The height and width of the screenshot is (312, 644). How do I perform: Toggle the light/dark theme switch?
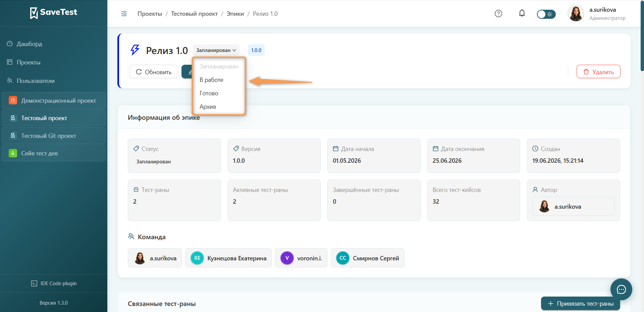click(546, 14)
